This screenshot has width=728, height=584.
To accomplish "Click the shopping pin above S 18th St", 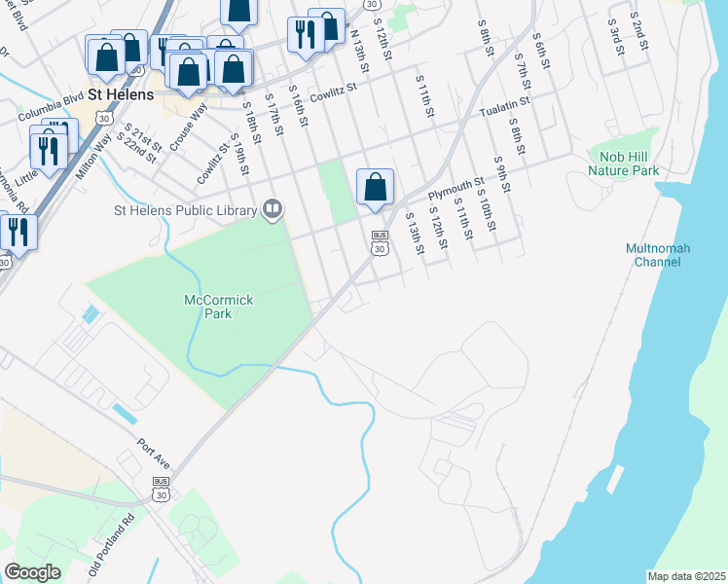I will (233, 72).
